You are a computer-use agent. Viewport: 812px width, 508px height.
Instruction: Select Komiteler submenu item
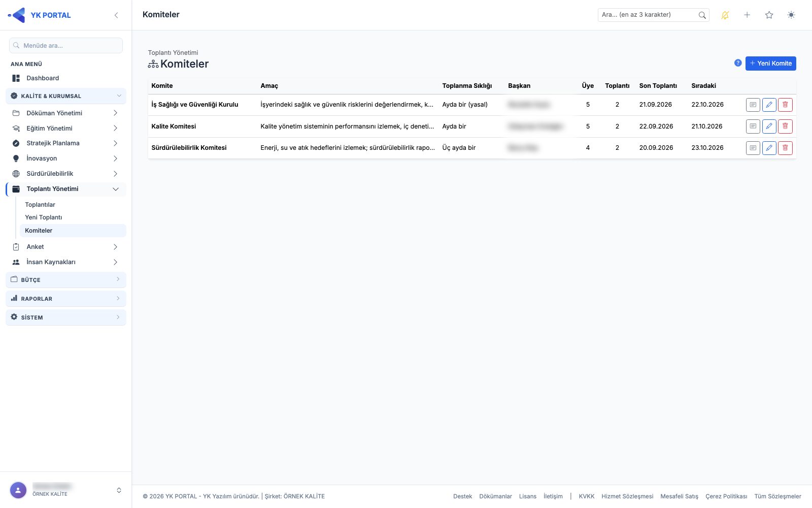(x=73, y=231)
